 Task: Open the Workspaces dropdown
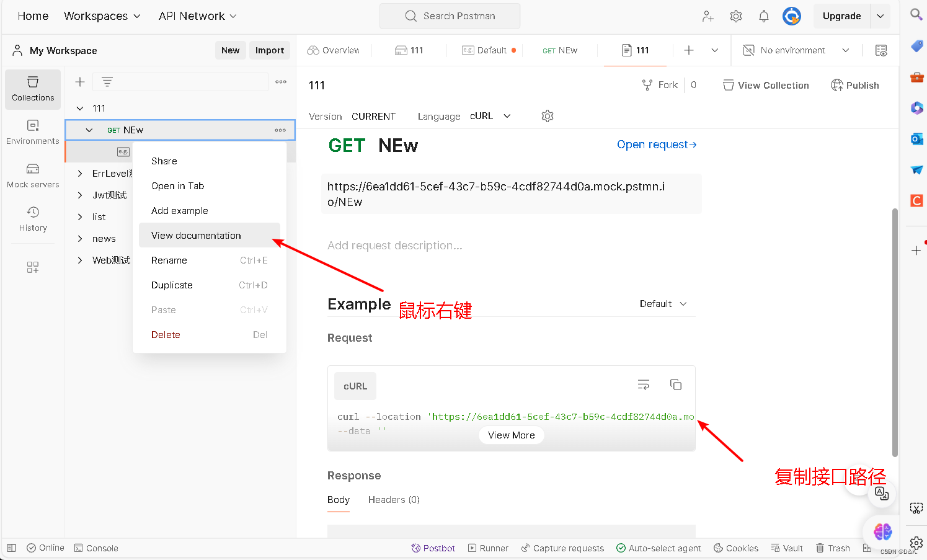[102, 16]
